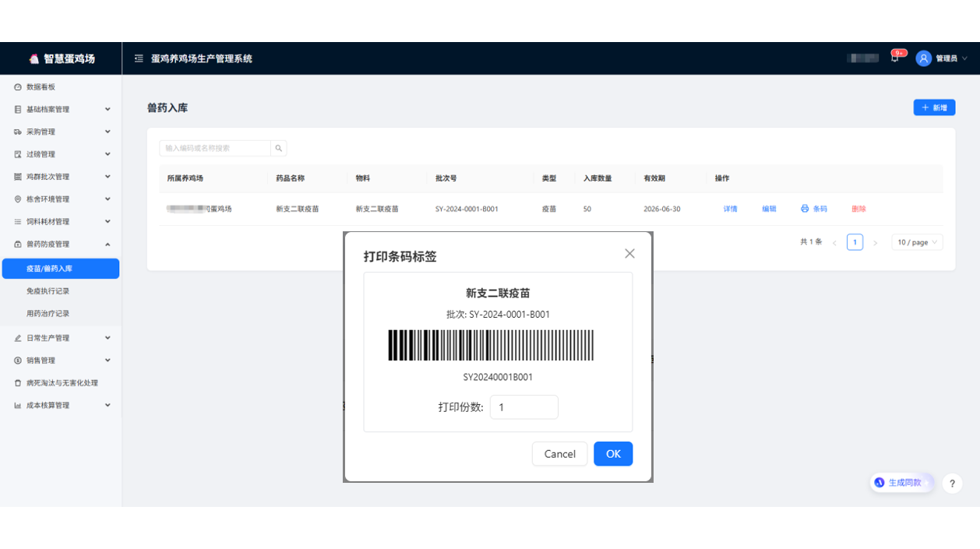This screenshot has height=549, width=980.
Task: Expand 栋舍环境管理 menu
Action: tap(61, 199)
